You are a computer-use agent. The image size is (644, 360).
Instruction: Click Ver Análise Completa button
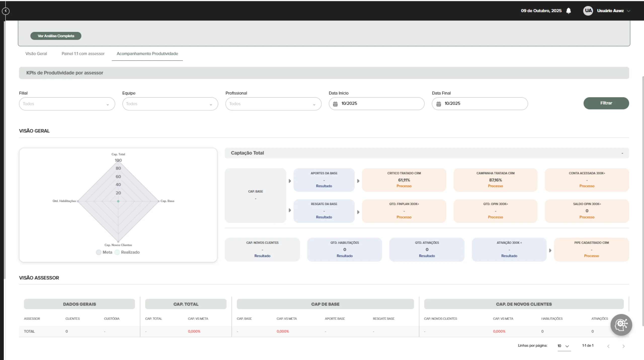(x=56, y=36)
